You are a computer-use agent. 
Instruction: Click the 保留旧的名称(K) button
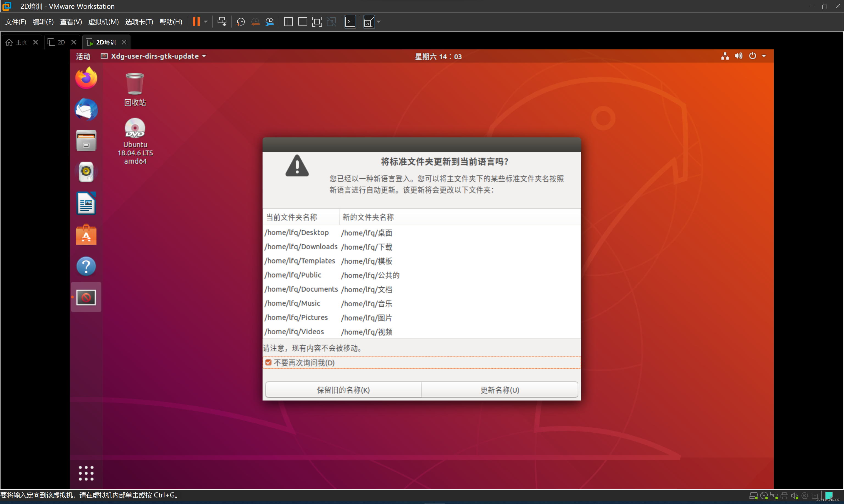click(x=343, y=390)
